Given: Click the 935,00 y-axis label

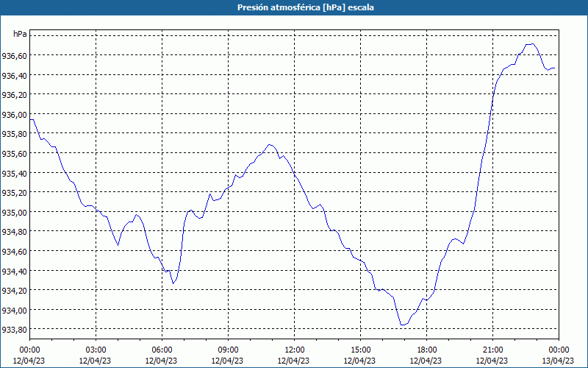Looking at the screenshot, I should pyautogui.click(x=14, y=213).
